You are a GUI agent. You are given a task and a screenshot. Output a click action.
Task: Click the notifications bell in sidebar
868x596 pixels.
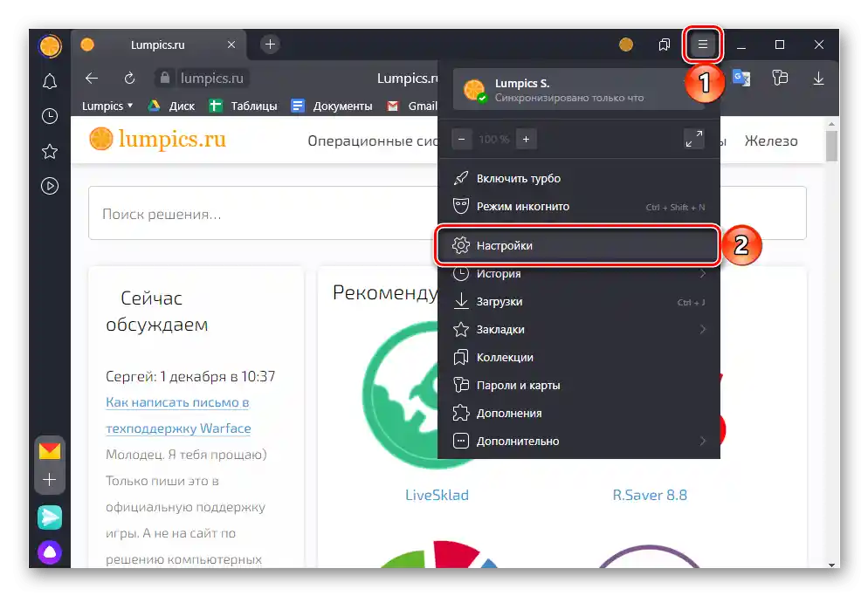click(x=50, y=81)
